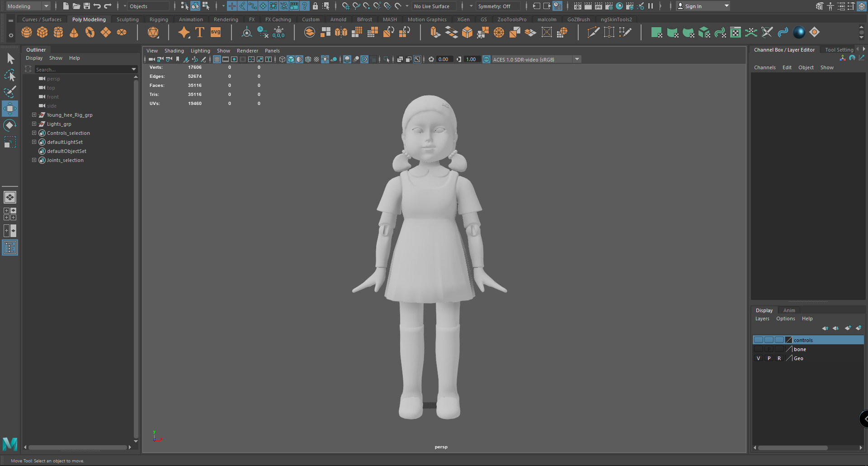
Task: Expand Controls_selection set in Outliner
Action: click(x=34, y=133)
